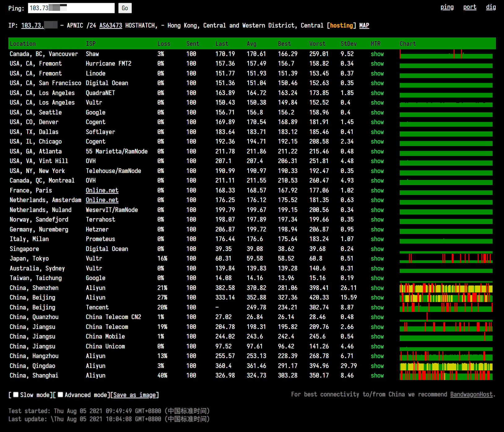Viewport: 504px width, 432px height.
Task: Click the Ping IP address input field
Action: [71, 8]
